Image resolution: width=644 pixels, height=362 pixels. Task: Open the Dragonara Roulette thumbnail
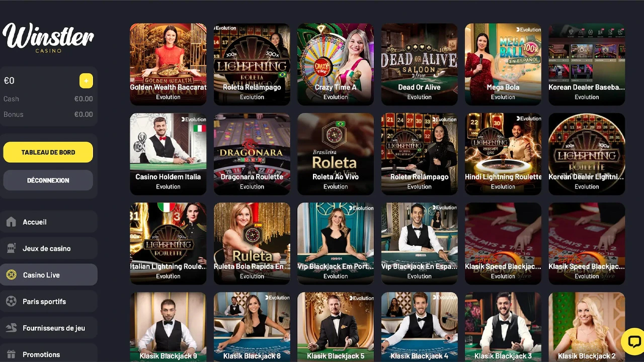pos(252,154)
